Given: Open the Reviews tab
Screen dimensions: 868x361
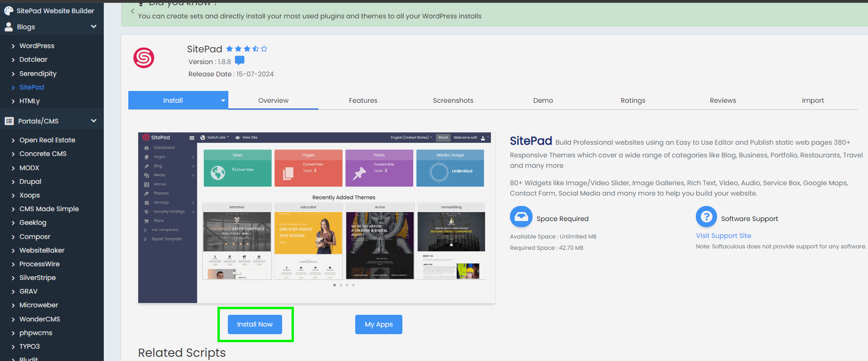Looking at the screenshot, I should pyautogui.click(x=723, y=100).
